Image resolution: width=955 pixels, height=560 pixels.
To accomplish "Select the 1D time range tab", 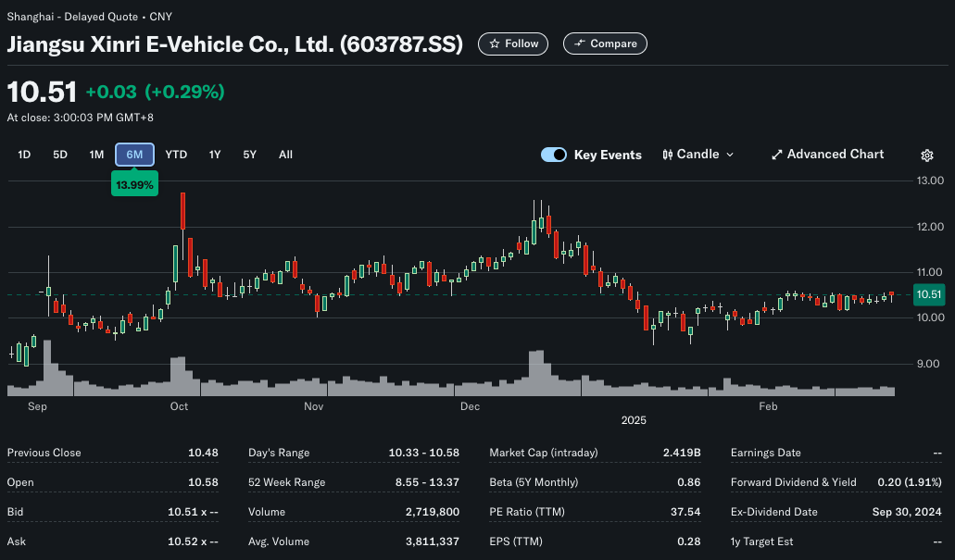I will [x=24, y=155].
